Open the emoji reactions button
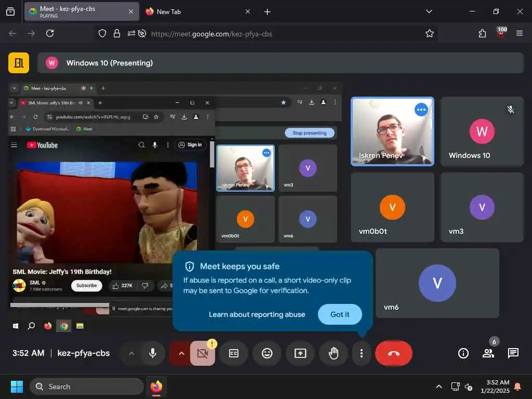This screenshot has height=399, width=532. 267,353
